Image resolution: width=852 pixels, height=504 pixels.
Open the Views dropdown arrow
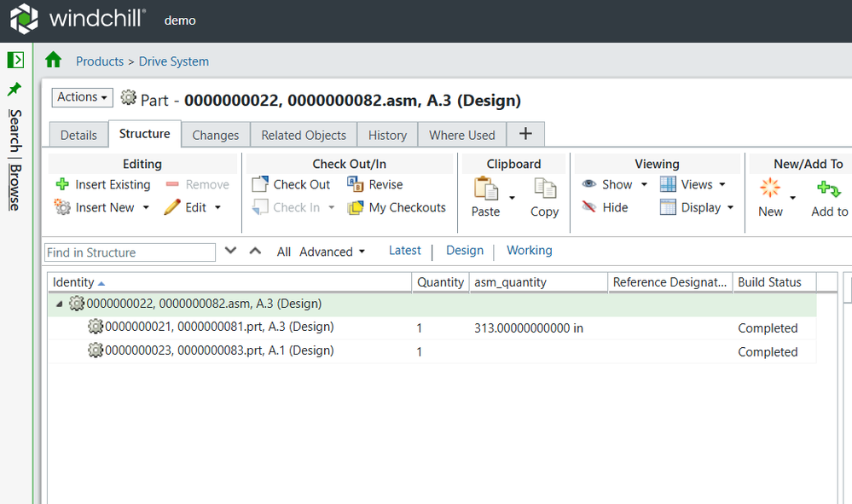pyautogui.click(x=722, y=185)
